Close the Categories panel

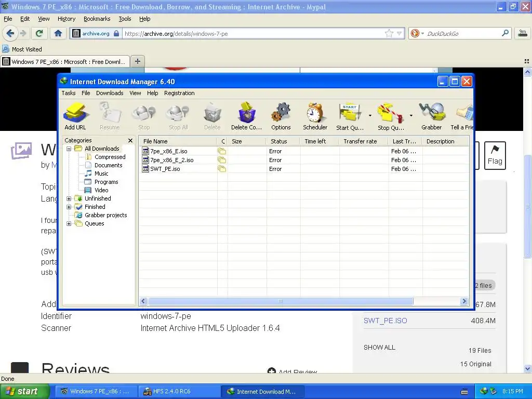(x=130, y=140)
